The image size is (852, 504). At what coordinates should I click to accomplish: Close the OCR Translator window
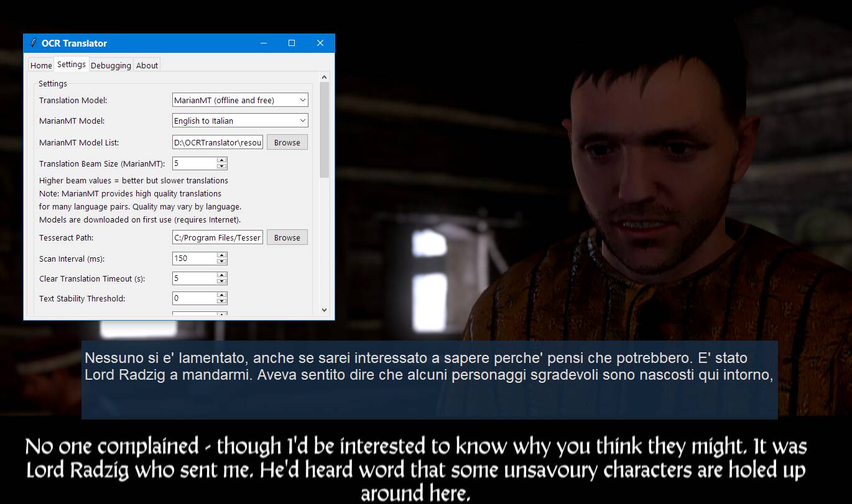click(320, 43)
